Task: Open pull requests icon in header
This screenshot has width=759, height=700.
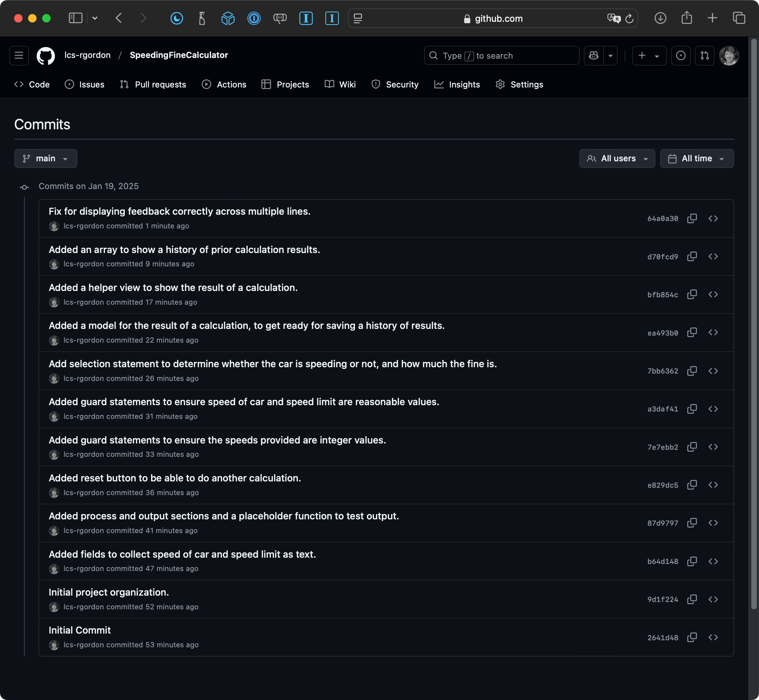Action: (x=704, y=56)
